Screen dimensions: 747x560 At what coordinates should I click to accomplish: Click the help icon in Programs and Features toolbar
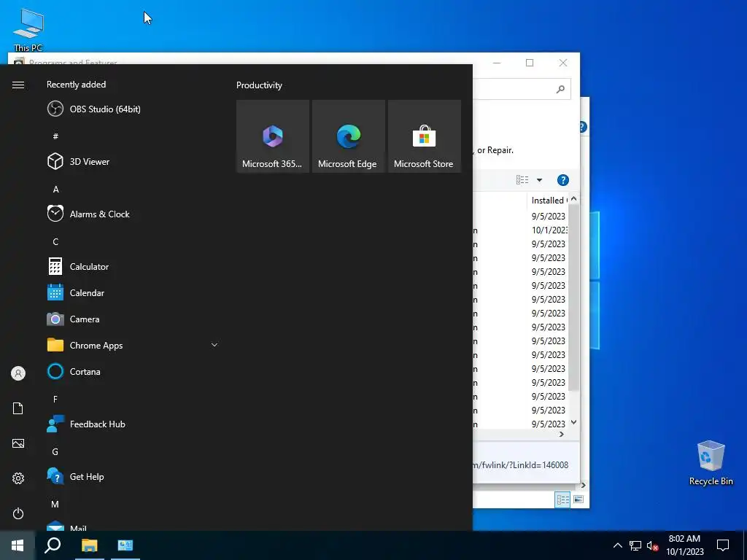(562, 180)
